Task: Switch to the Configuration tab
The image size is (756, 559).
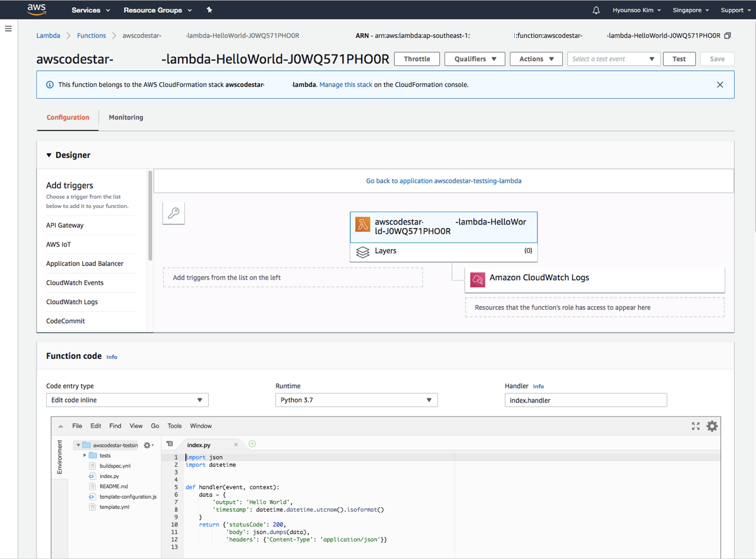Action: (x=68, y=118)
